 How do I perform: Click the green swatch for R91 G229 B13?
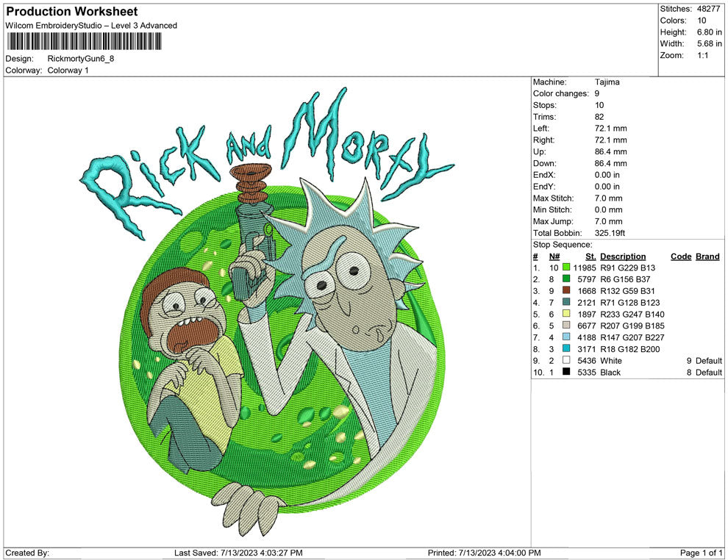point(566,268)
